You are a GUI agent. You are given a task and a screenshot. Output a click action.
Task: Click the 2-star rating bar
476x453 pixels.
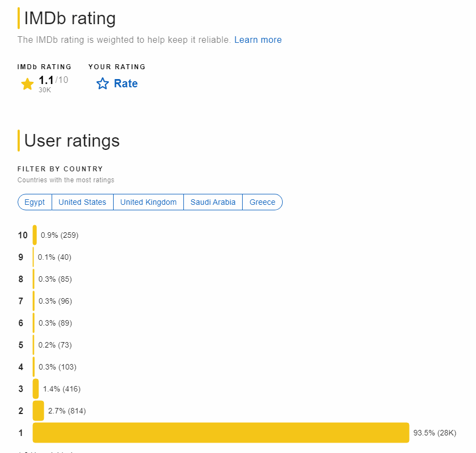38,411
